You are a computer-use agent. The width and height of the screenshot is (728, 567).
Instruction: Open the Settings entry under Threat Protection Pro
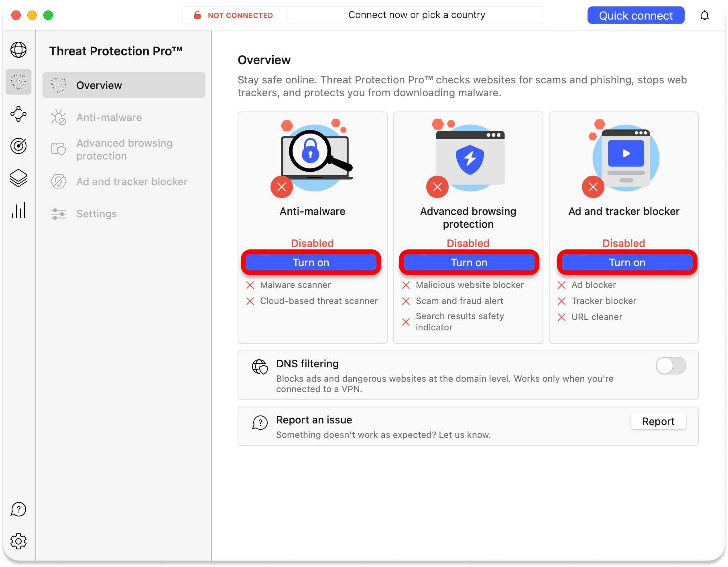pos(96,213)
